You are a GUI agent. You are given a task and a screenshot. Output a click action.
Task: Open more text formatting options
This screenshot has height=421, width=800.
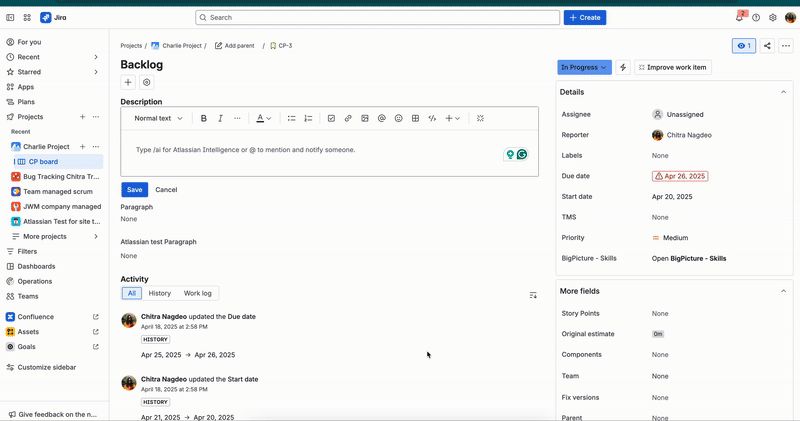point(237,118)
